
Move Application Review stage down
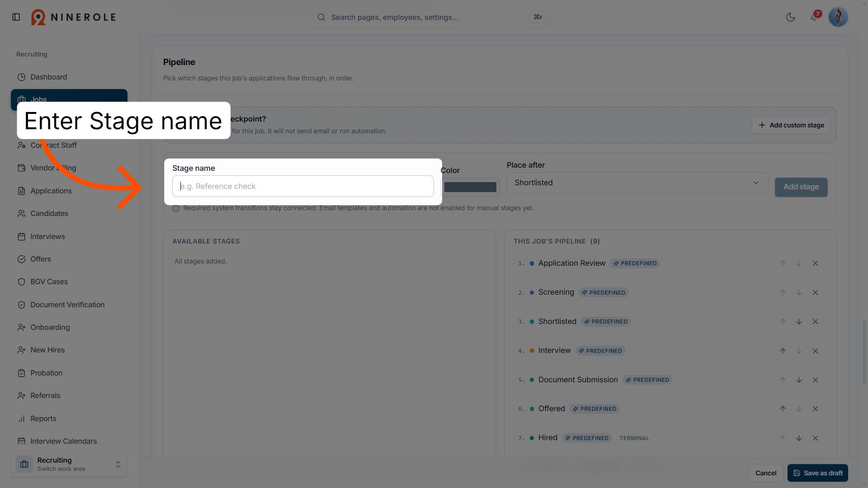799,263
